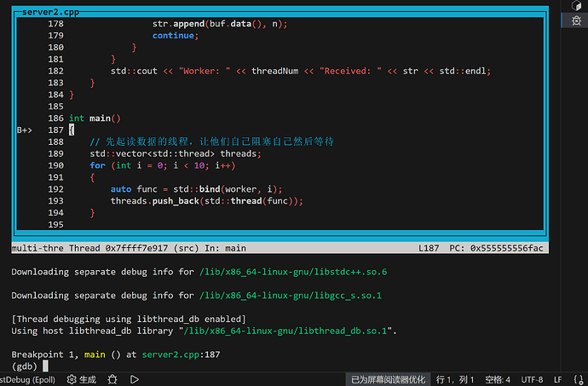
Task: Open the /lib/x86_64-linux-gnu/libstdc++.so.6 path link
Action: (293, 272)
